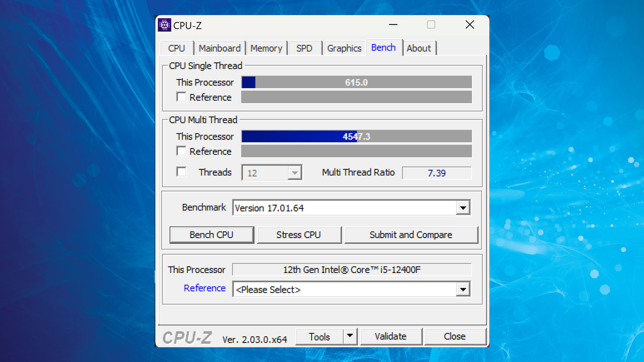The height and width of the screenshot is (362, 644).
Task: Enable the Threads checkbox
Action: click(x=181, y=172)
